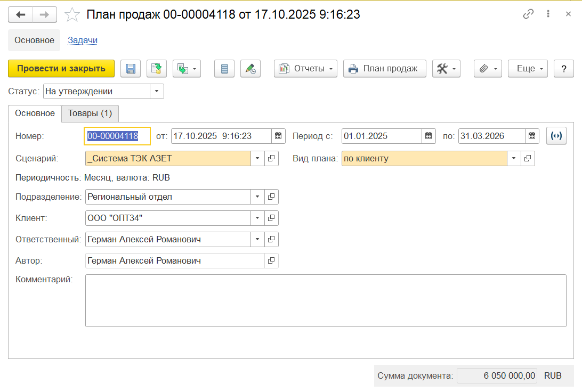Open the Отчеты menu
This screenshot has height=392, width=582.
pos(305,69)
